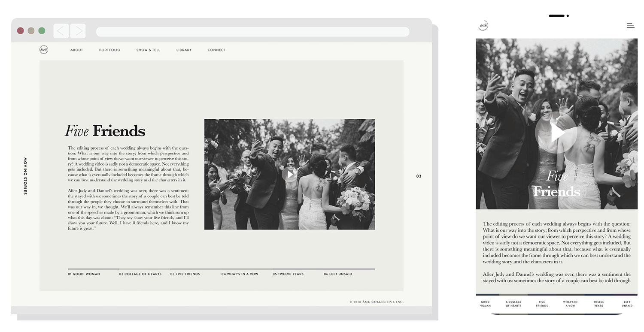Navigate to the Library page
644x332 pixels.
184,50
